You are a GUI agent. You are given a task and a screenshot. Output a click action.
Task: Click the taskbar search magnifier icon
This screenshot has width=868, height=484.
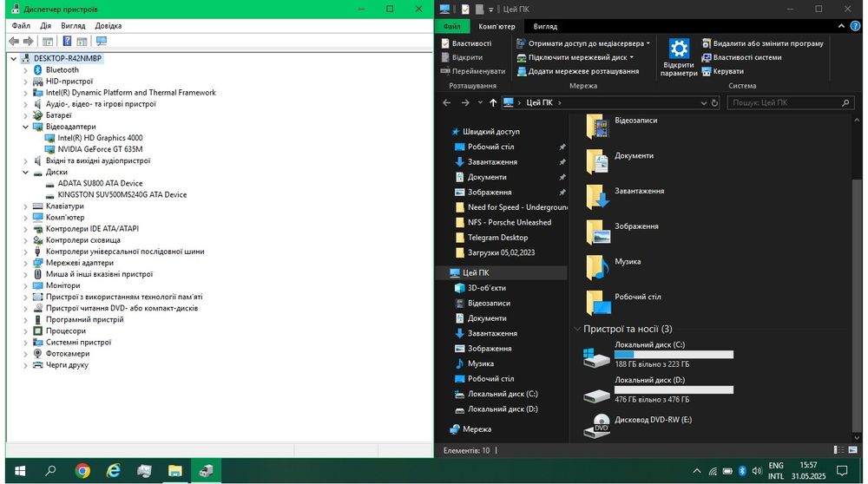50,471
